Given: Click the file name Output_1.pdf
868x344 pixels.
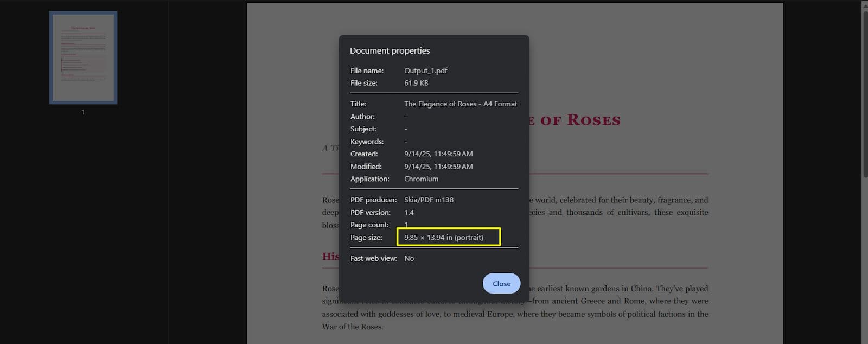Looking at the screenshot, I should [425, 71].
